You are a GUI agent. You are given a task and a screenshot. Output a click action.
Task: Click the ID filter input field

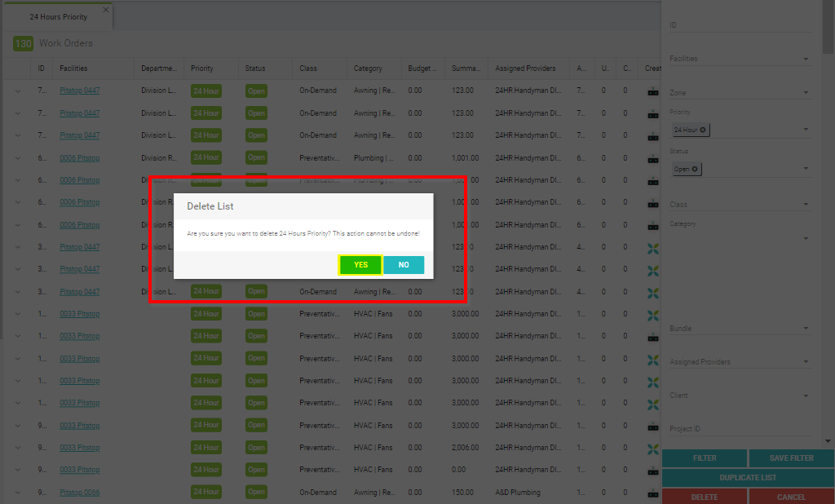click(738, 25)
